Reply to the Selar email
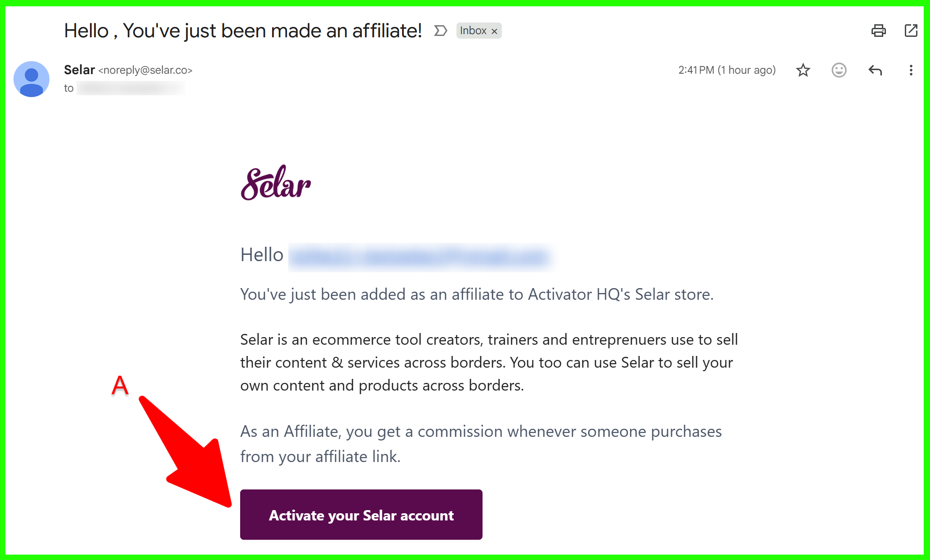This screenshot has height=560, width=930. [875, 70]
